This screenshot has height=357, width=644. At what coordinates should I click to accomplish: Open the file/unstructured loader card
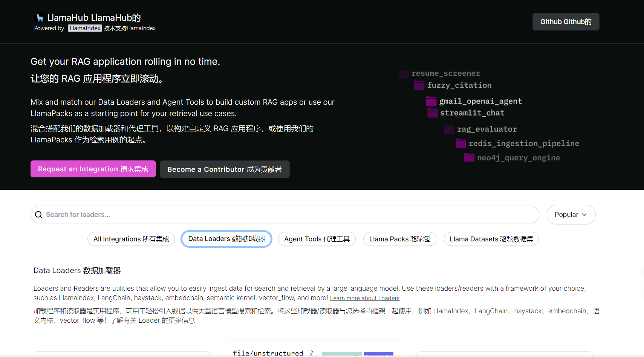tap(313, 348)
